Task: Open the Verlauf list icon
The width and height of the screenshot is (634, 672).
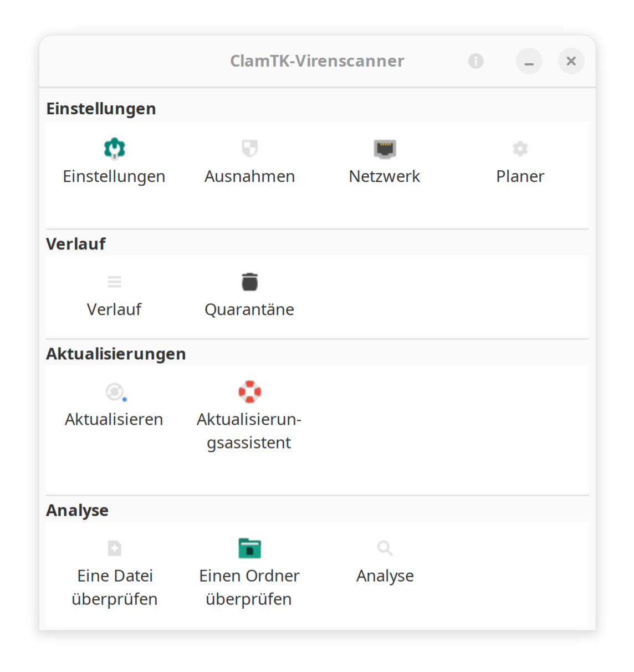Action: (115, 282)
